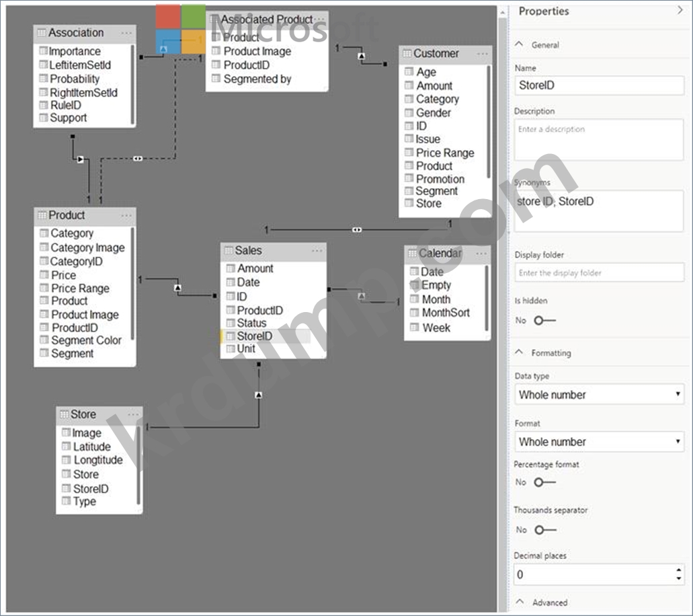Click the Description text box
The image size is (693, 616).
pos(599,140)
